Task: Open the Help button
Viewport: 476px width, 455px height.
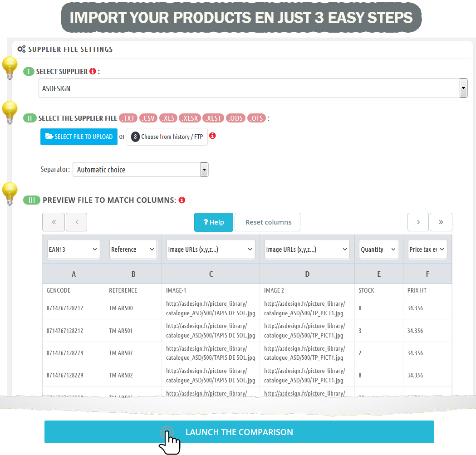Action: pyautogui.click(x=213, y=222)
